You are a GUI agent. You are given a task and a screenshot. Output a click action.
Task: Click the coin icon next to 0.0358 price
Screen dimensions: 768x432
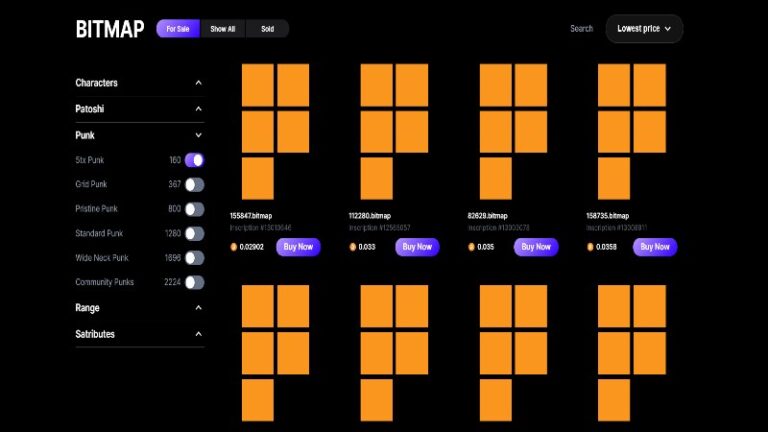tap(590, 247)
